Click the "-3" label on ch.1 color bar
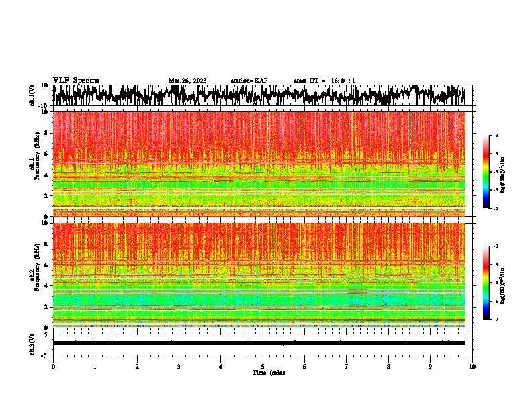The height and width of the screenshot is (411, 532). [495, 136]
